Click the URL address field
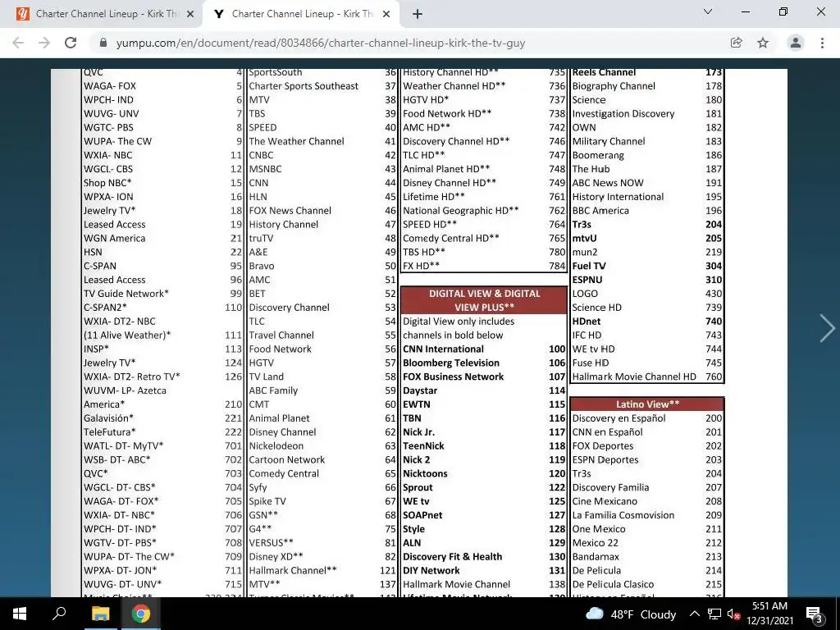840x630 pixels. pos(321,43)
